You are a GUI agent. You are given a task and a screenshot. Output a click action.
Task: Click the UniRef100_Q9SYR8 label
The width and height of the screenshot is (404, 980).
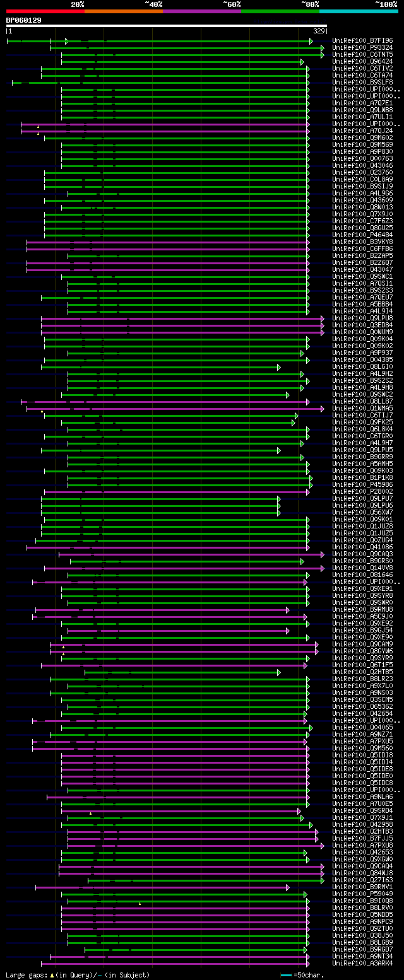pos(362,595)
